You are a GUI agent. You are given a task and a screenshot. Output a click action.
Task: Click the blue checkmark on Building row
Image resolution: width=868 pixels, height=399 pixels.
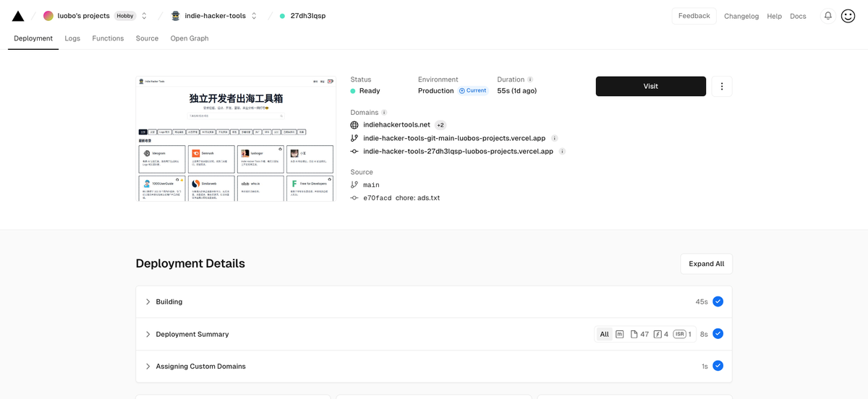click(x=718, y=301)
